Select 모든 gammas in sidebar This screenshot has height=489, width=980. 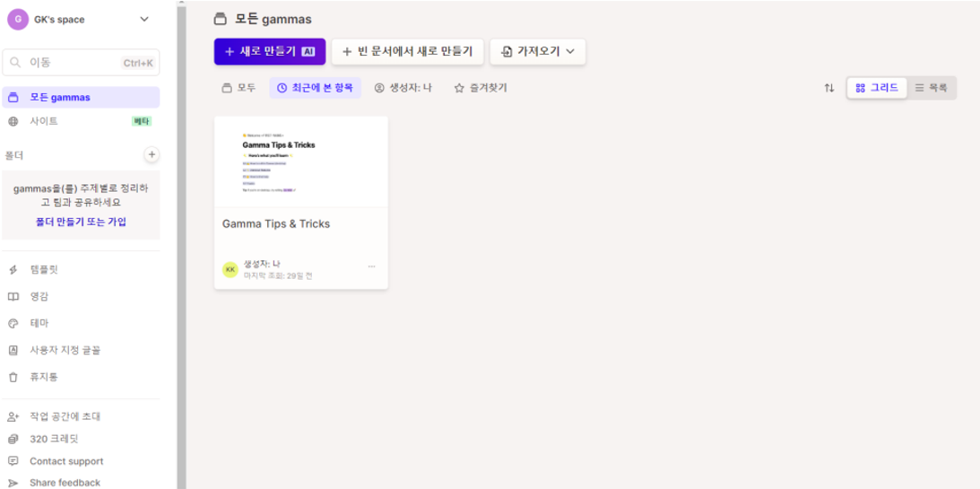click(81, 98)
